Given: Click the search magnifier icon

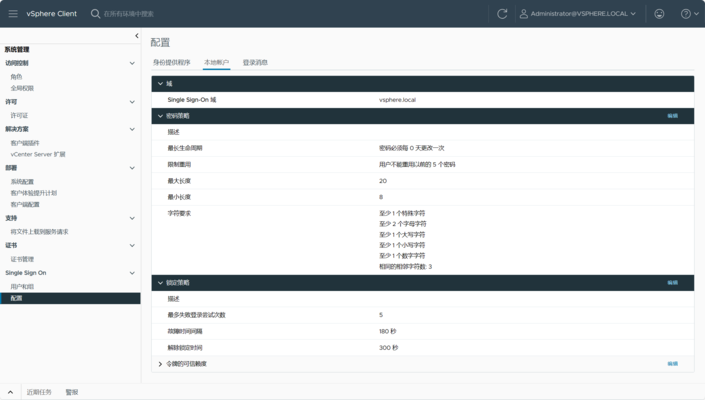Looking at the screenshot, I should 96,14.
